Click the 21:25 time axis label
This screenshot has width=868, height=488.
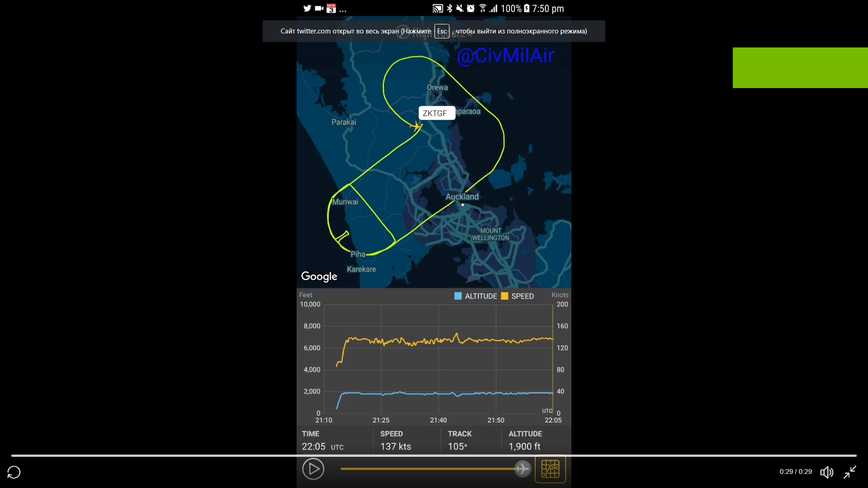[381, 420]
